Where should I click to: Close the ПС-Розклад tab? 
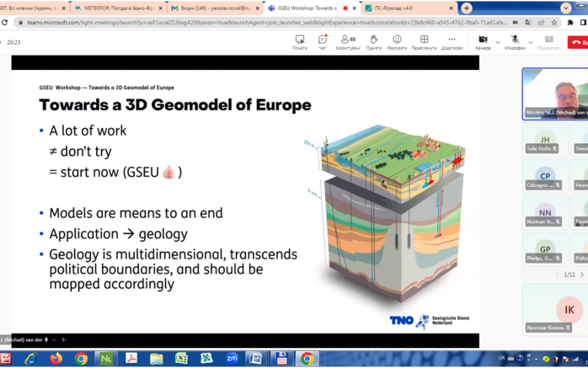(451, 8)
